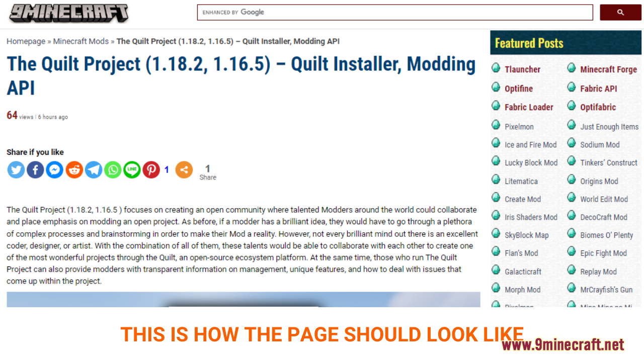The image size is (644, 362).
Task: Click the diamond icon beside Galacticraft
Action: coord(496,270)
